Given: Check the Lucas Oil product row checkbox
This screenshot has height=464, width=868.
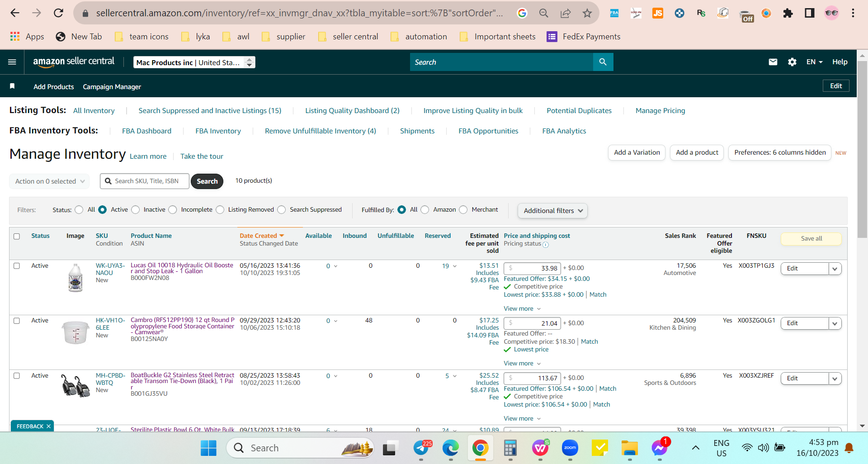Looking at the screenshot, I should coord(17,266).
